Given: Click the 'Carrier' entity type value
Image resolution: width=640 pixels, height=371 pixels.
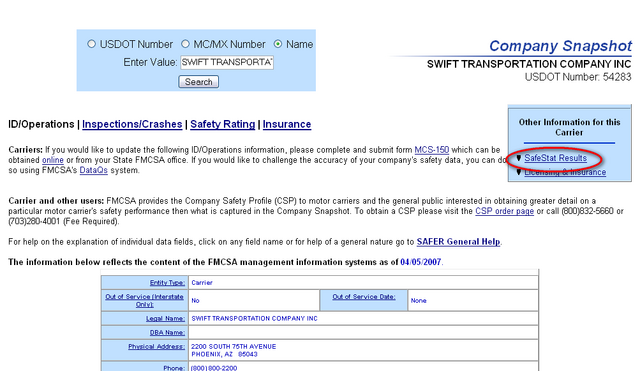Looking at the screenshot, I should (202, 282).
